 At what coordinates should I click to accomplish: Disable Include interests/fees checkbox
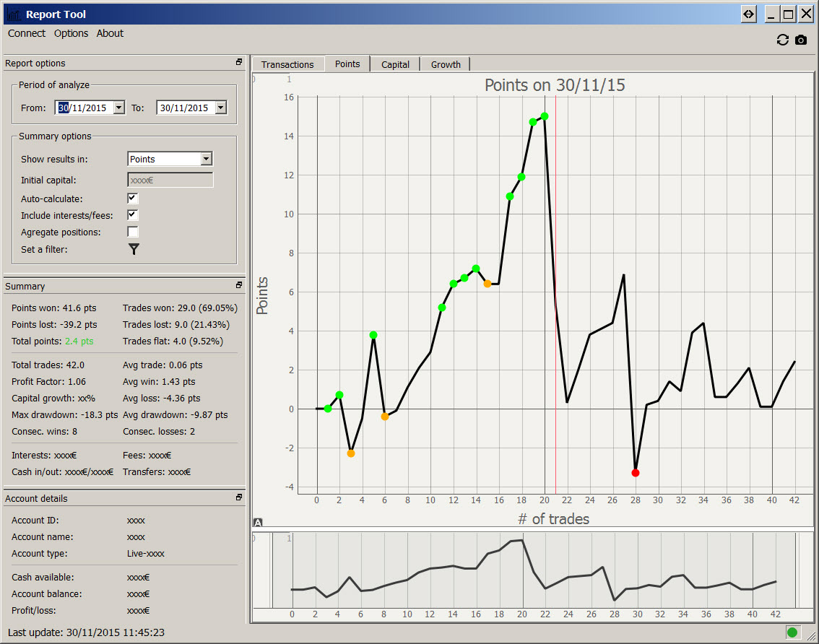coord(133,215)
